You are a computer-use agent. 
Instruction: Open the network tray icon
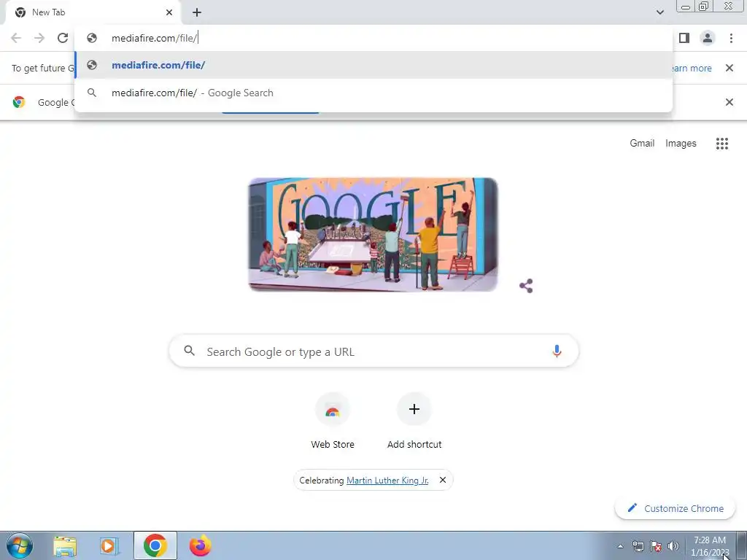(x=638, y=546)
